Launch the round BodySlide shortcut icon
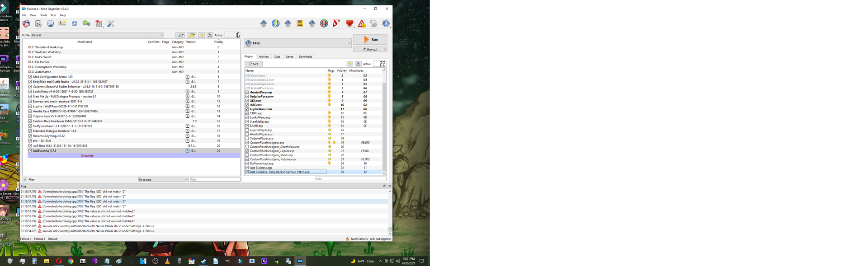 click(324, 23)
